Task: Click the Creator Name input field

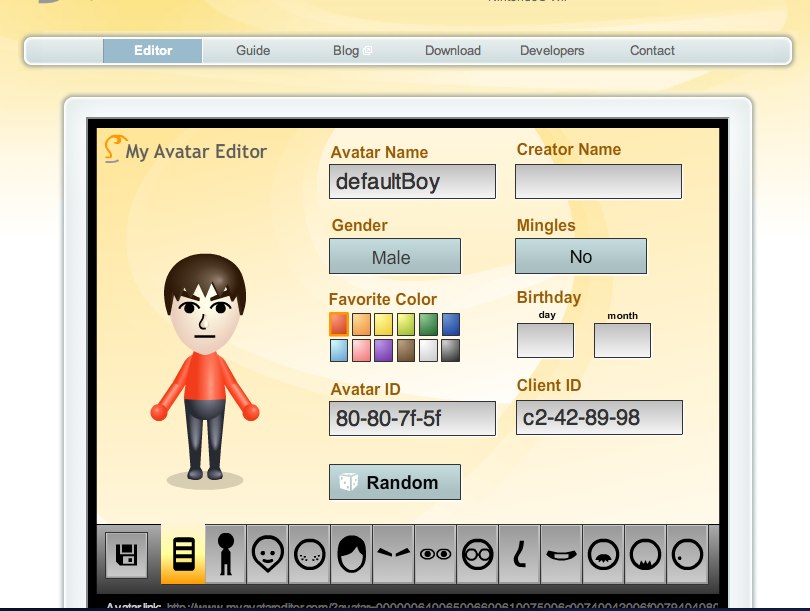Action: click(598, 181)
